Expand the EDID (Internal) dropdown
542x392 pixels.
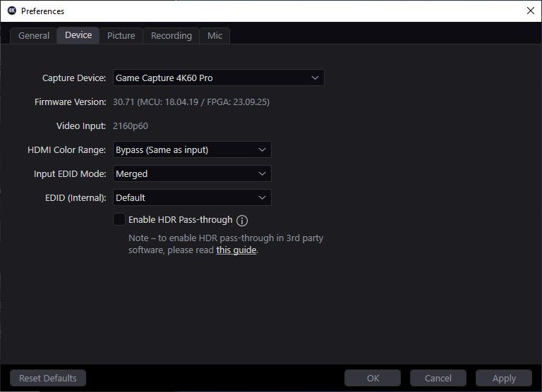[192, 197]
